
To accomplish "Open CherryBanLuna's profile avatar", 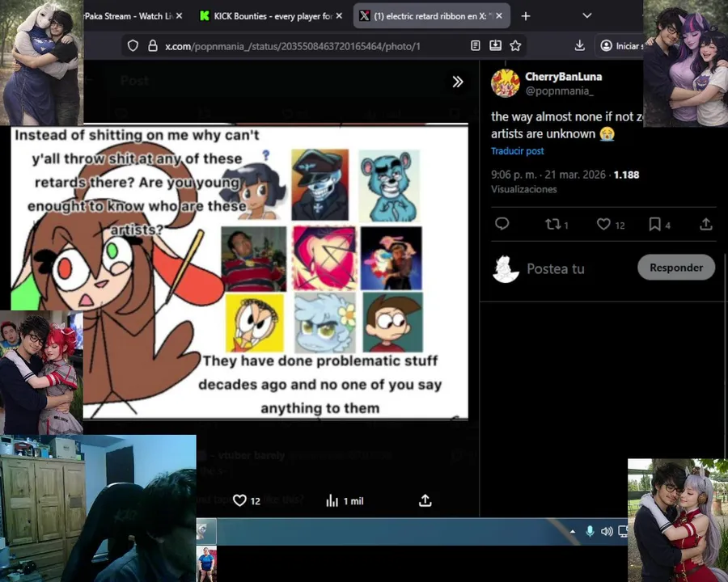I will [506, 83].
